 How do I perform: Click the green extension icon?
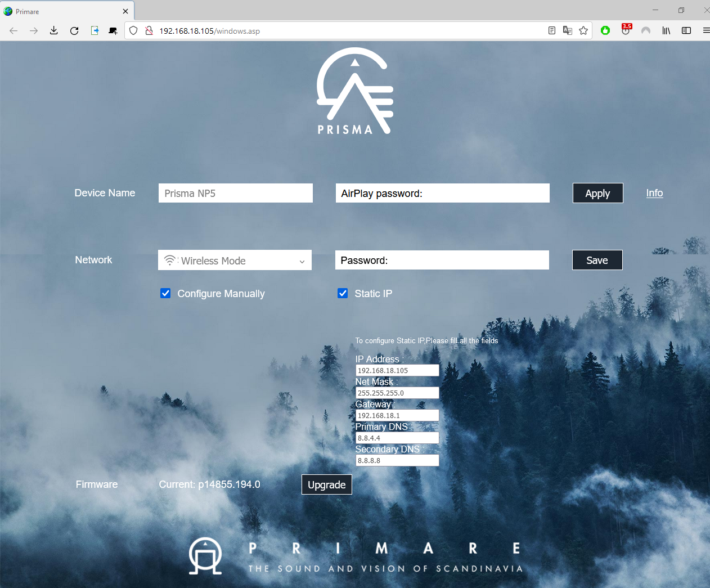click(605, 30)
